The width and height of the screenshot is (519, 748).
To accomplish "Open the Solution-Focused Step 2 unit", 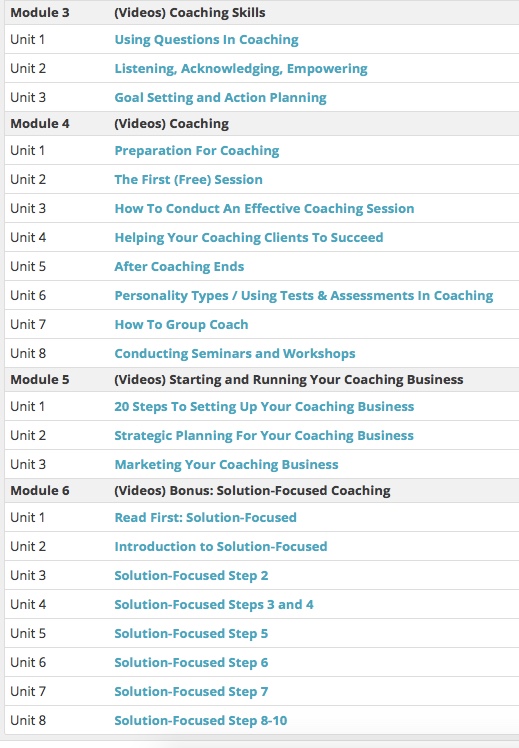I will coord(191,576).
